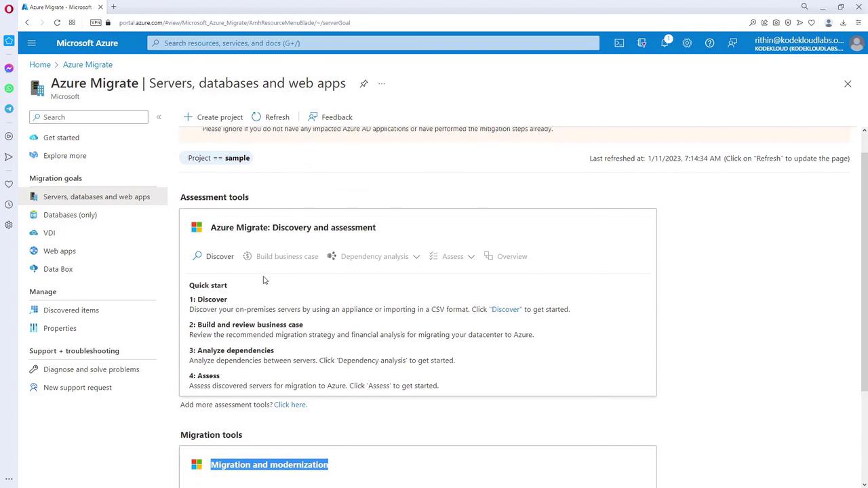Screen dimensions: 868x488
Task: Click the Project == sample filter pill
Action: click(218, 158)
